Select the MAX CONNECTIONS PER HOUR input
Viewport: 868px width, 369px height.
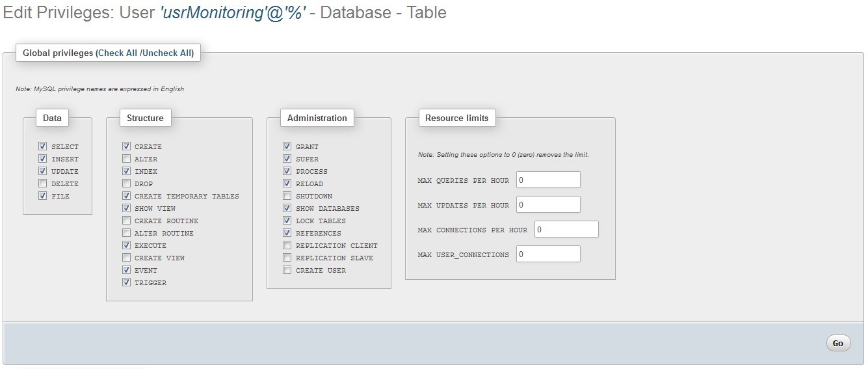[x=566, y=229]
